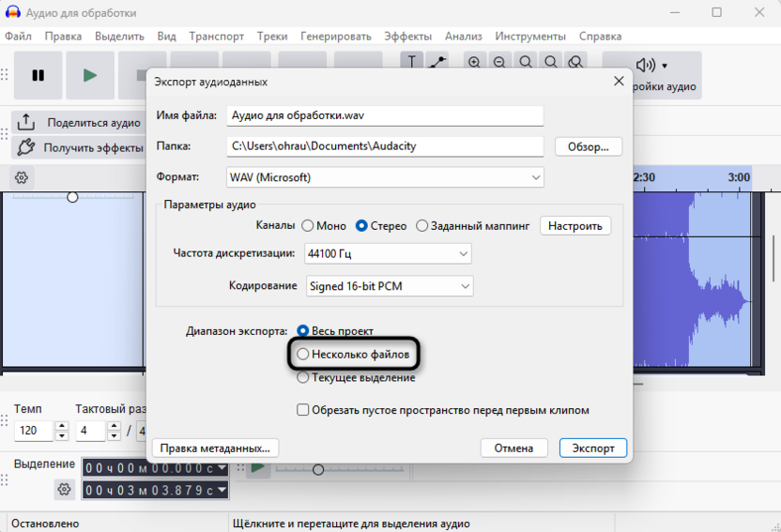Viewport: 781px width, 532px height.
Task: Open audio settings dropdown arrow
Action: (x=665, y=66)
